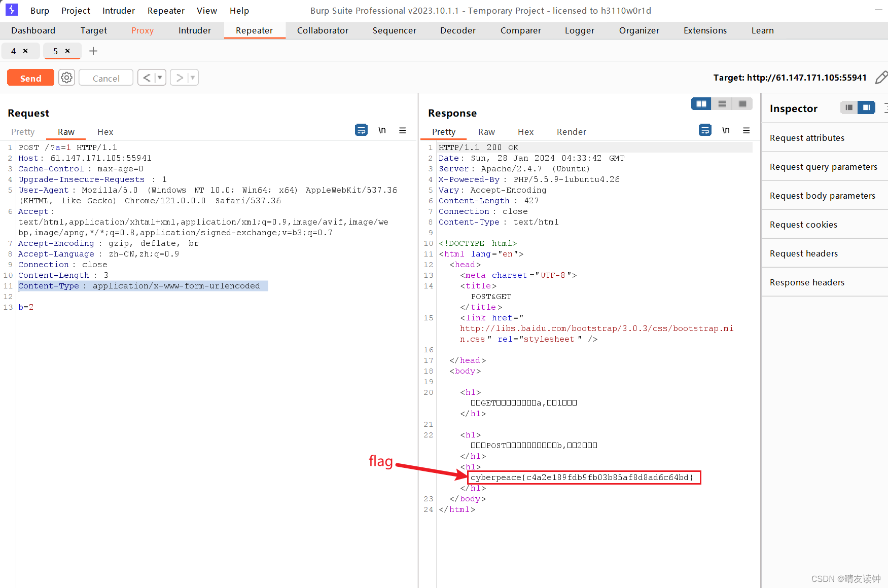Switch to the Collaborator tab
This screenshot has height=588, width=888.
point(323,30)
